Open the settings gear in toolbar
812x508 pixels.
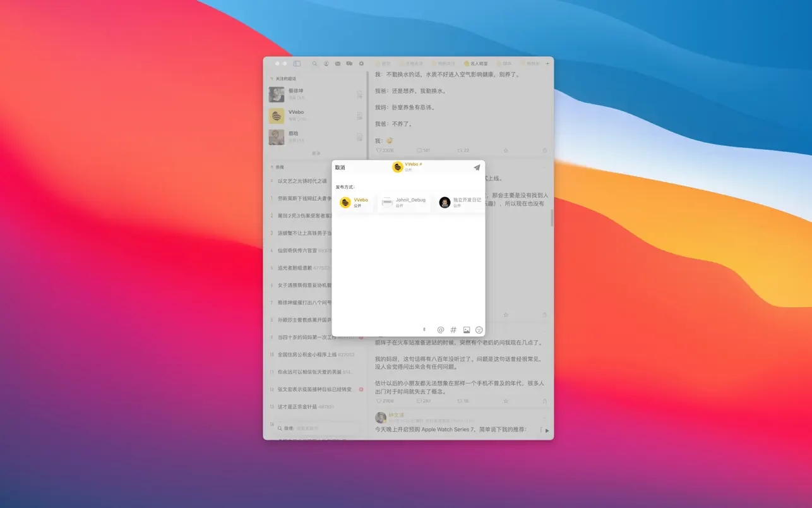tap(361, 64)
